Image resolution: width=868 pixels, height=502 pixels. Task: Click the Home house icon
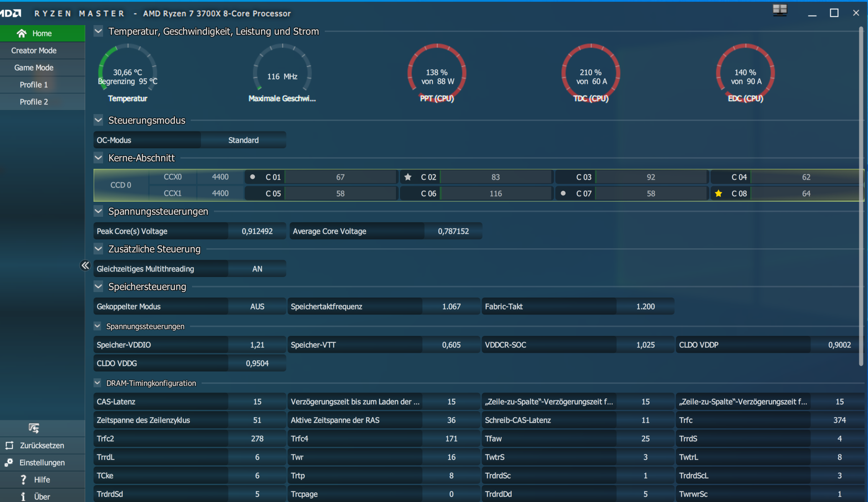click(21, 33)
